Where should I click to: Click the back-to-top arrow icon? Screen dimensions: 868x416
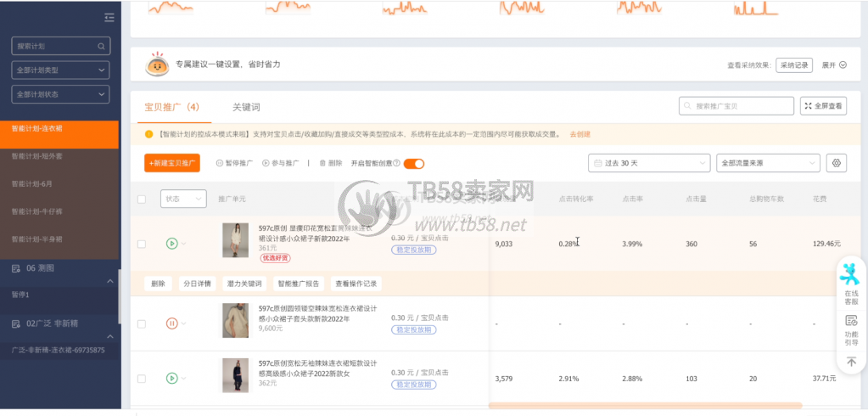pyautogui.click(x=851, y=362)
